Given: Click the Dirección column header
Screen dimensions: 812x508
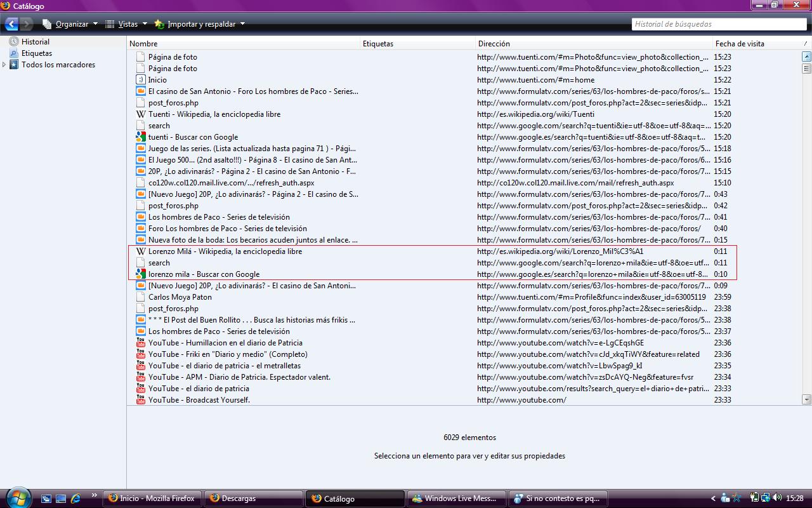Looking at the screenshot, I should pyautogui.click(x=593, y=44).
